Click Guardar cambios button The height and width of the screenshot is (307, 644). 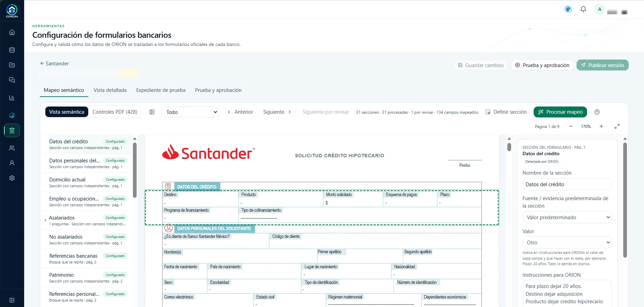tap(481, 65)
